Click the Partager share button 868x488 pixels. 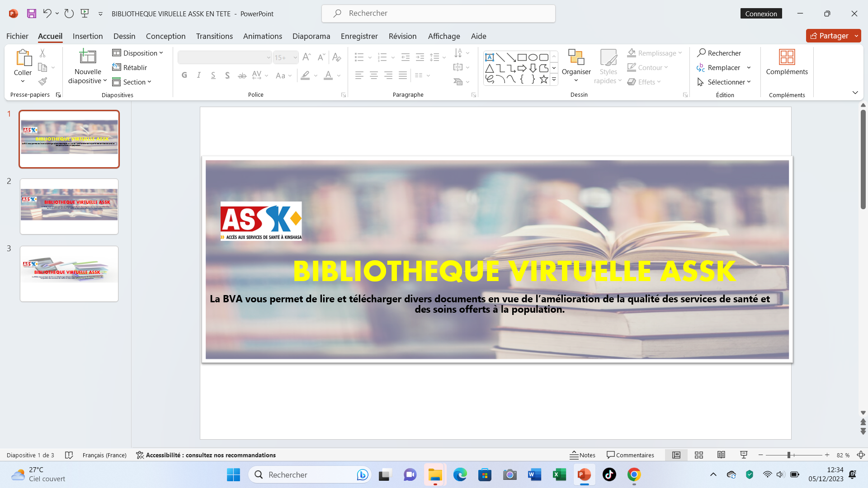point(829,36)
